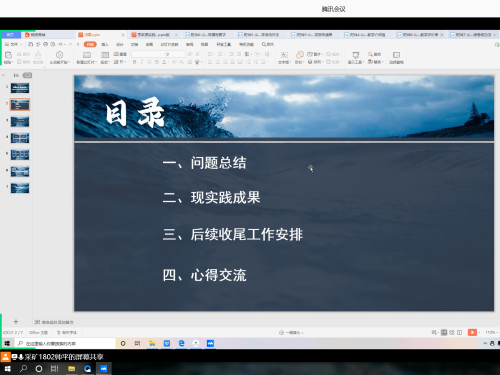Click the orange slideshow play button in status bar
The image size is (500, 375).
point(472,332)
